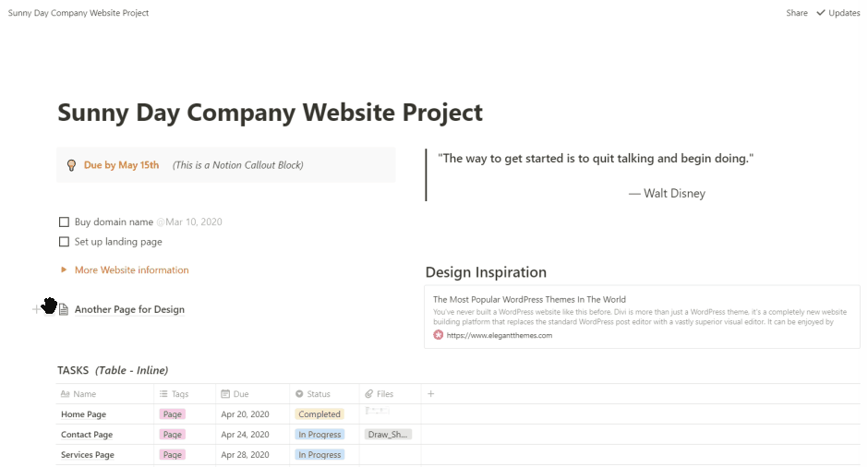This screenshot has height=467, width=868.
Task: Open the Another Page for Design link
Action: (x=129, y=310)
